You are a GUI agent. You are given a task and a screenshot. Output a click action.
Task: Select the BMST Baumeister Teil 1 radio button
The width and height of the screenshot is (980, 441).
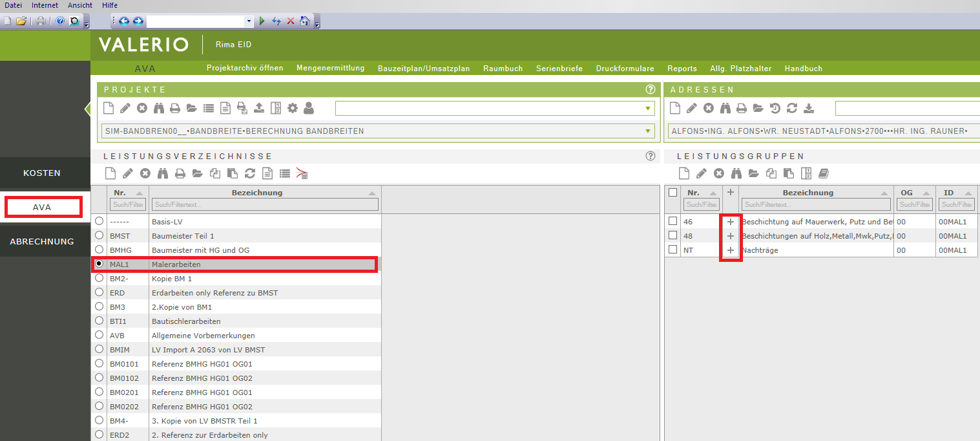pyautogui.click(x=99, y=235)
